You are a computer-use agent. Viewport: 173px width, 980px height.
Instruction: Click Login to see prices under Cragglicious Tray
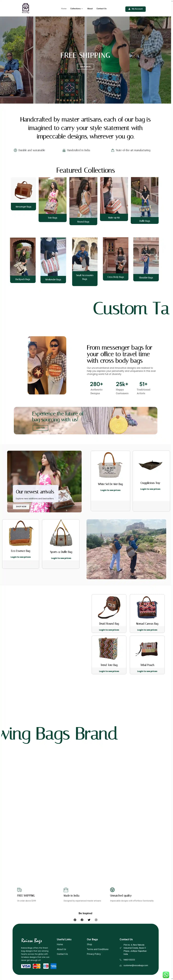pos(150,489)
